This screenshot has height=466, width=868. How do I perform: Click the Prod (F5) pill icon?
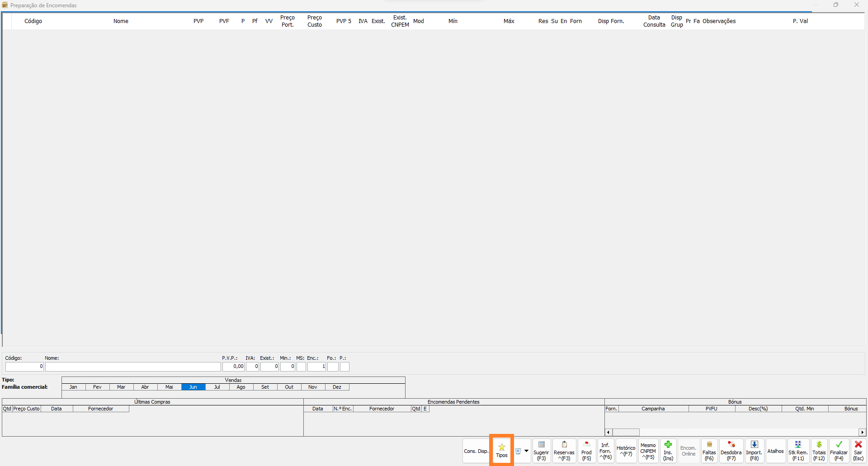tap(586, 451)
